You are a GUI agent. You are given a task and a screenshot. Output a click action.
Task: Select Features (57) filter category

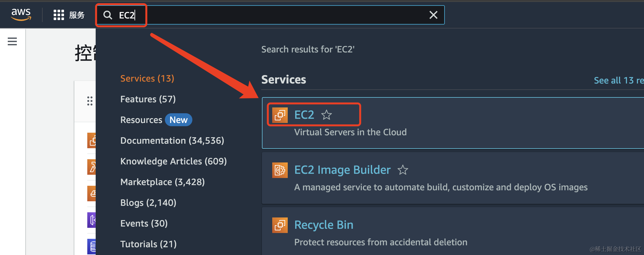[148, 99]
